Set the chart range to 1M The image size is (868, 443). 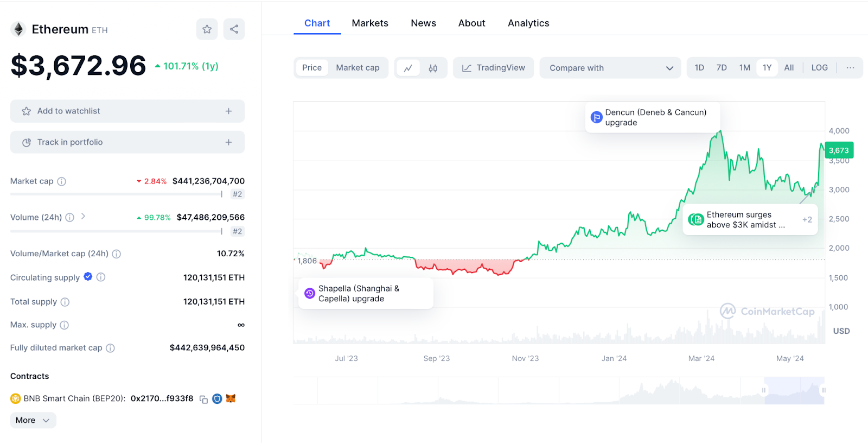[744, 68]
